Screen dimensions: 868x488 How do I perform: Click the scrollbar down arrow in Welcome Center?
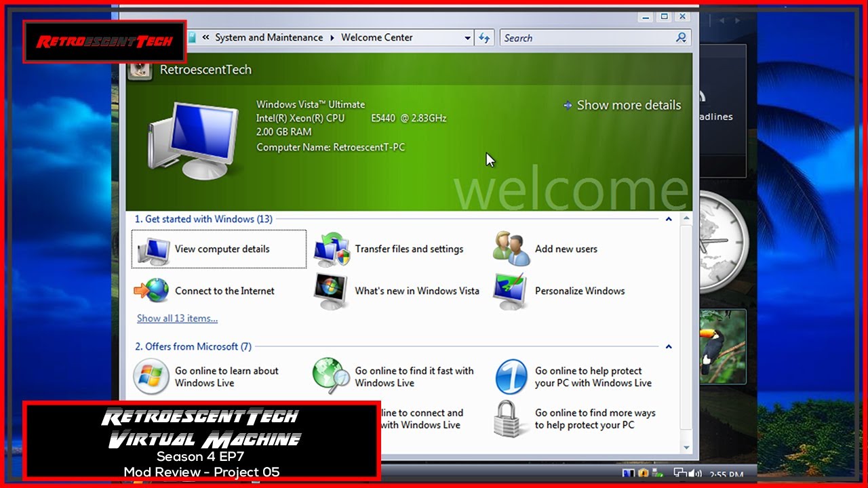click(686, 447)
